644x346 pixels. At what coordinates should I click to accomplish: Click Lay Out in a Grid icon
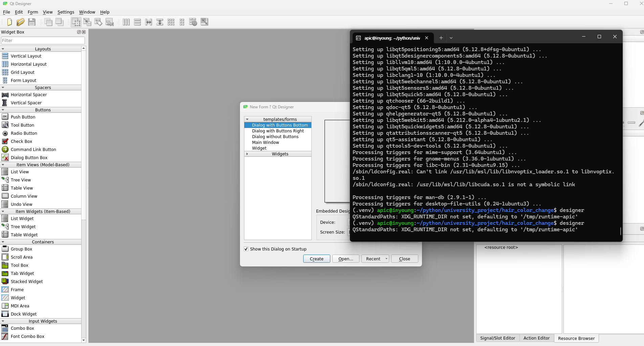171,22
